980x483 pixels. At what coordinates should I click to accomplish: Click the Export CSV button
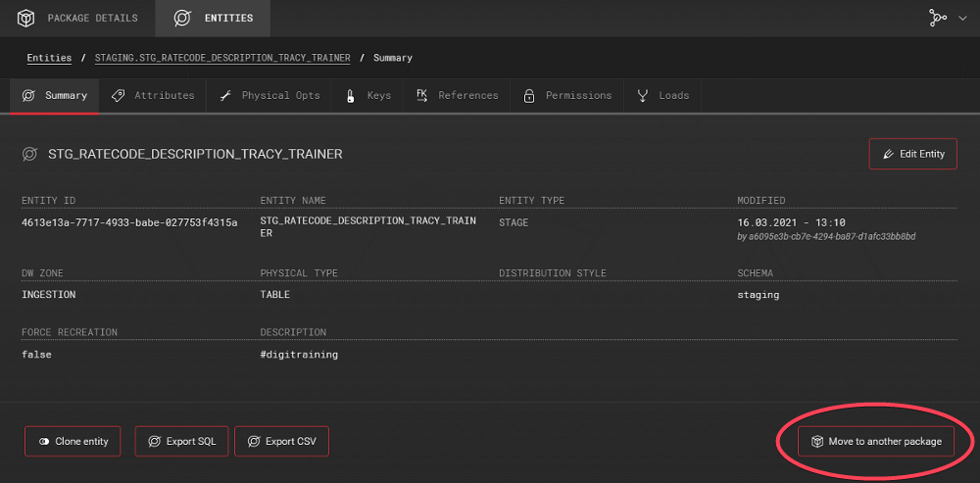pos(282,442)
